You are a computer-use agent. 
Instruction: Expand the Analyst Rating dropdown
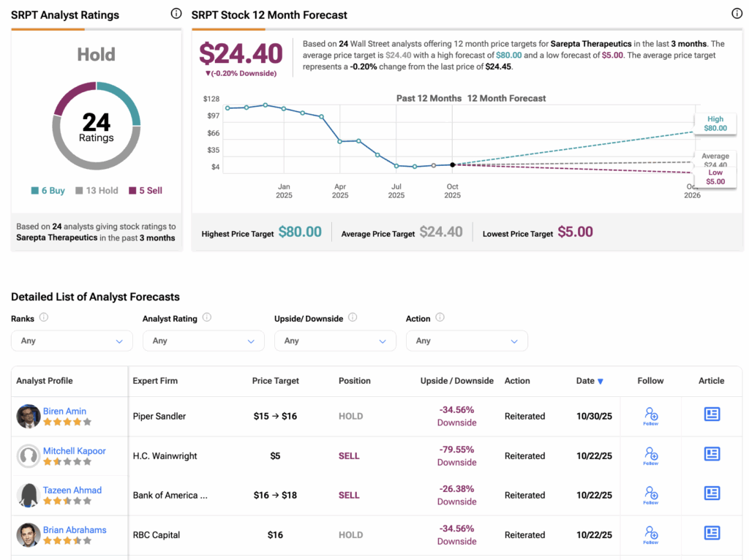[203, 341]
